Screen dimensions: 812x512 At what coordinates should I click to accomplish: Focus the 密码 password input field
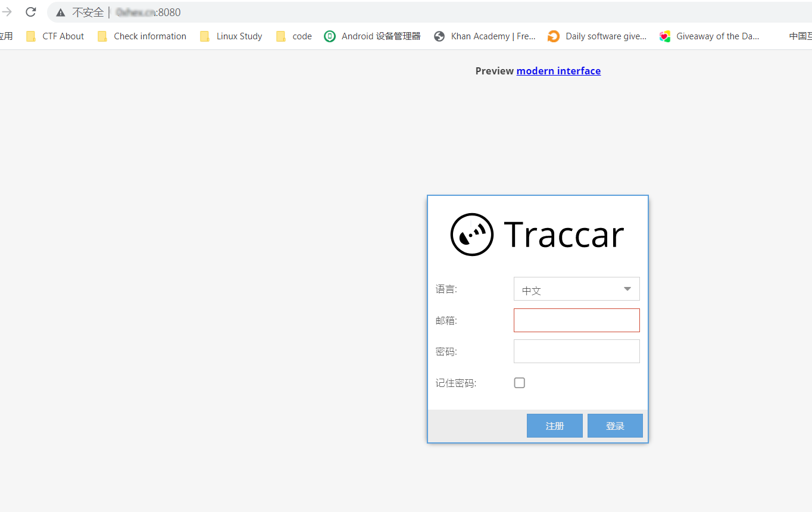click(x=576, y=351)
